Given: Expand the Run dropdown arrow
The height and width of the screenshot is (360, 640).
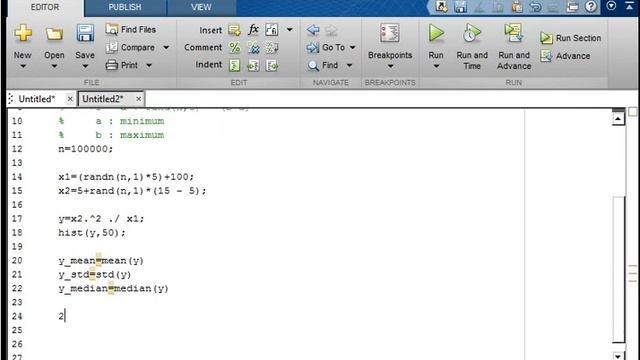Looking at the screenshot, I should tap(436, 66).
